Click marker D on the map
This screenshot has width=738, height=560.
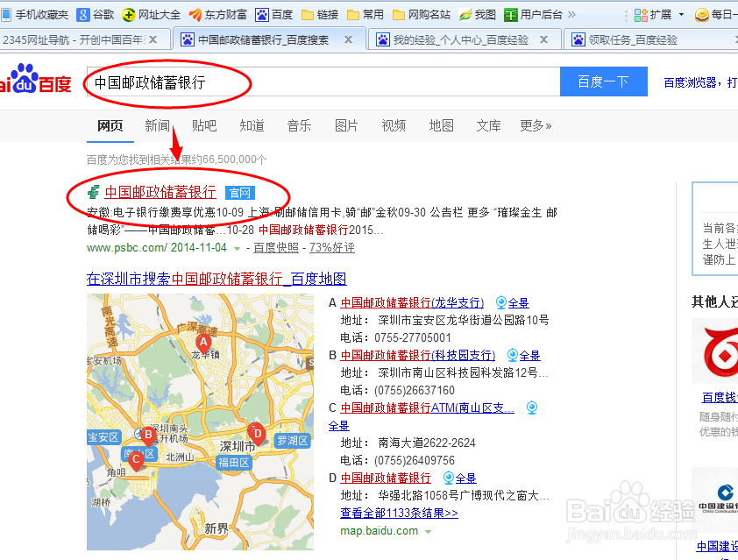pos(257,432)
